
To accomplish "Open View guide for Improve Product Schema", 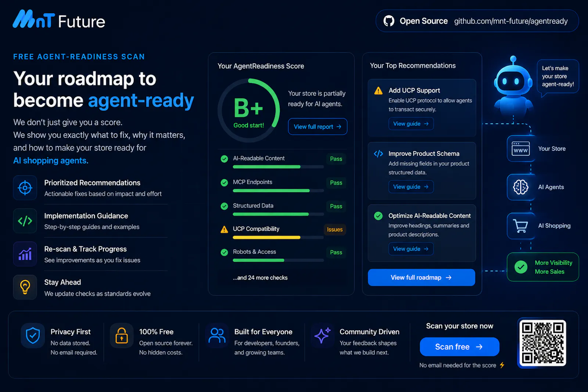I will pos(411,187).
